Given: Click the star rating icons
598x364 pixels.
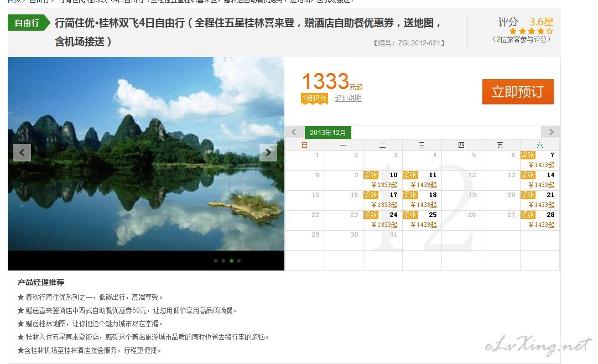Looking at the screenshot, I should click(x=531, y=32).
